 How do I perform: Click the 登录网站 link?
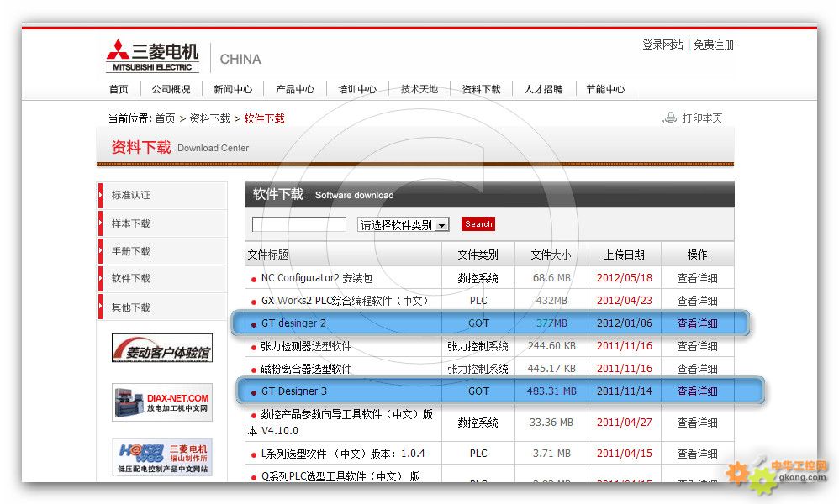(663, 45)
